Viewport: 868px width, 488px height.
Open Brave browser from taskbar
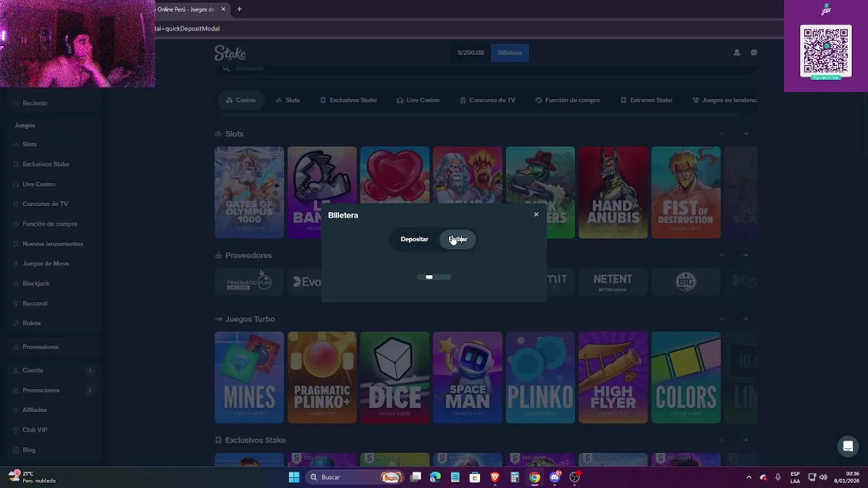click(x=495, y=477)
